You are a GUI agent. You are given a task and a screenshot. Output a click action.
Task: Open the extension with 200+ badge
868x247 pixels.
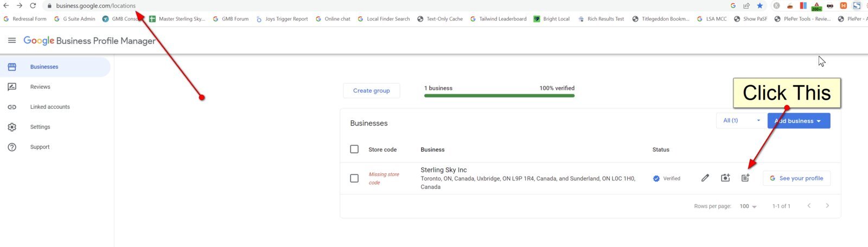pyautogui.click(x=816, y=6)
